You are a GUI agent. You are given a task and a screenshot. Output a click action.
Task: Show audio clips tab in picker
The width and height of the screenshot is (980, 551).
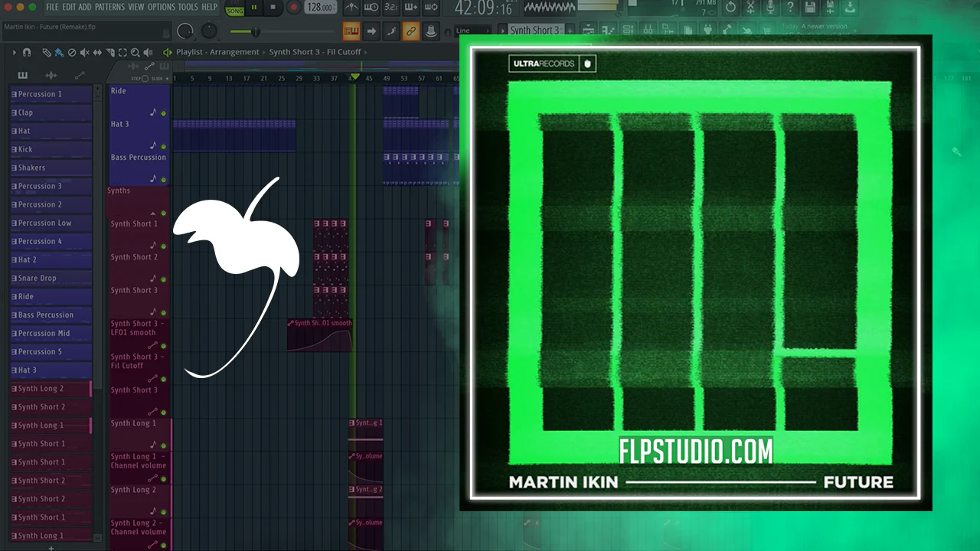click(x=51, y=75)
